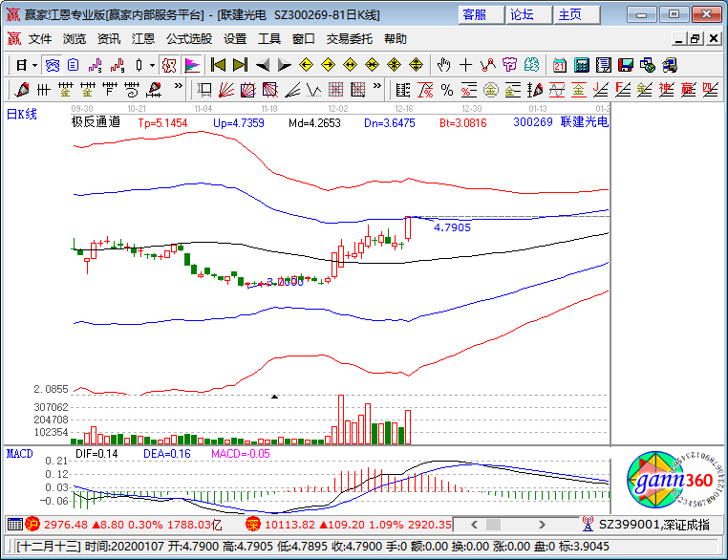Click the teal 线 icon
728x560 pixels.
[x=531, y=65]
